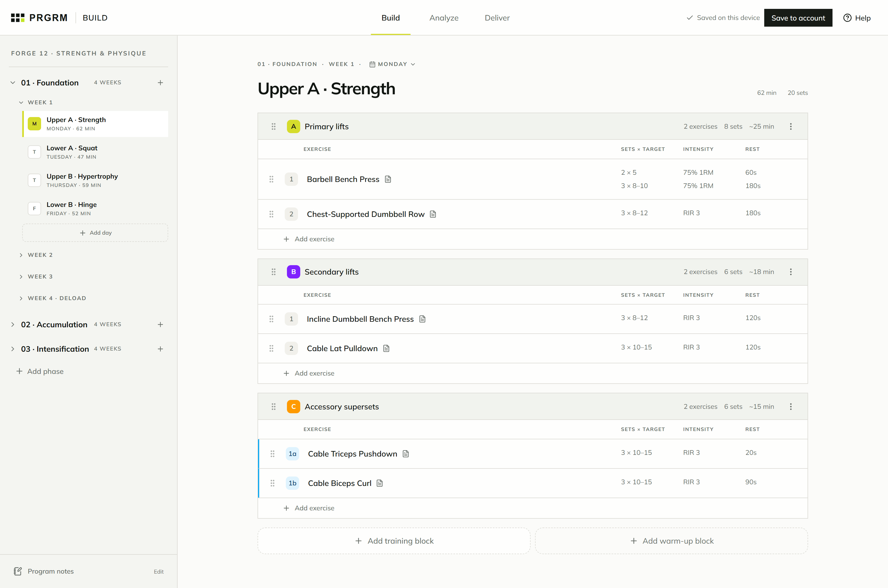
Task: Grab the Secondary lifts block drag handle
Action: pos(274,272)
